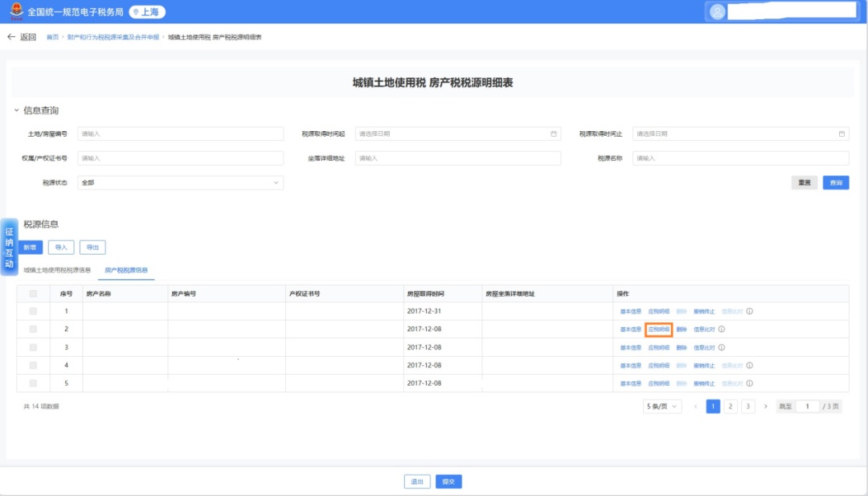Click the tax bureau emblem logo
The image size is (868, 496).
point(14,11)
